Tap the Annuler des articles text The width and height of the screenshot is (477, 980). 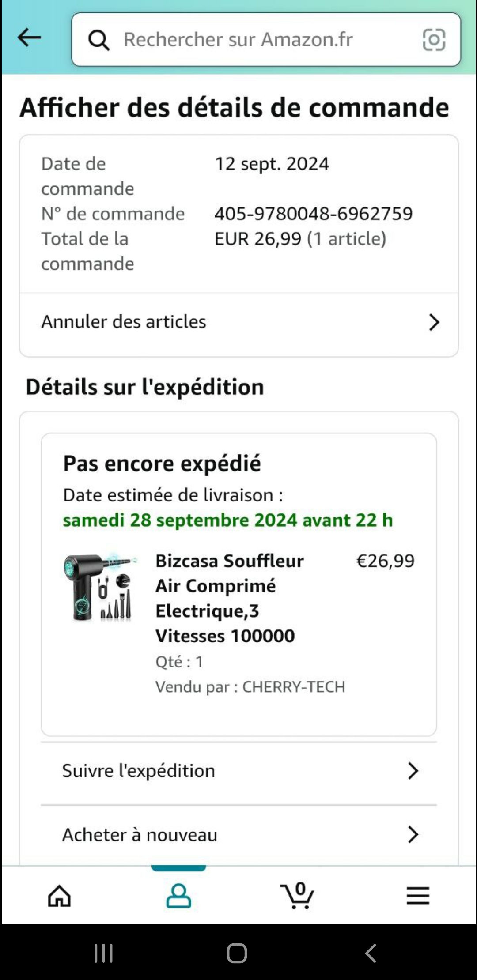124,322
